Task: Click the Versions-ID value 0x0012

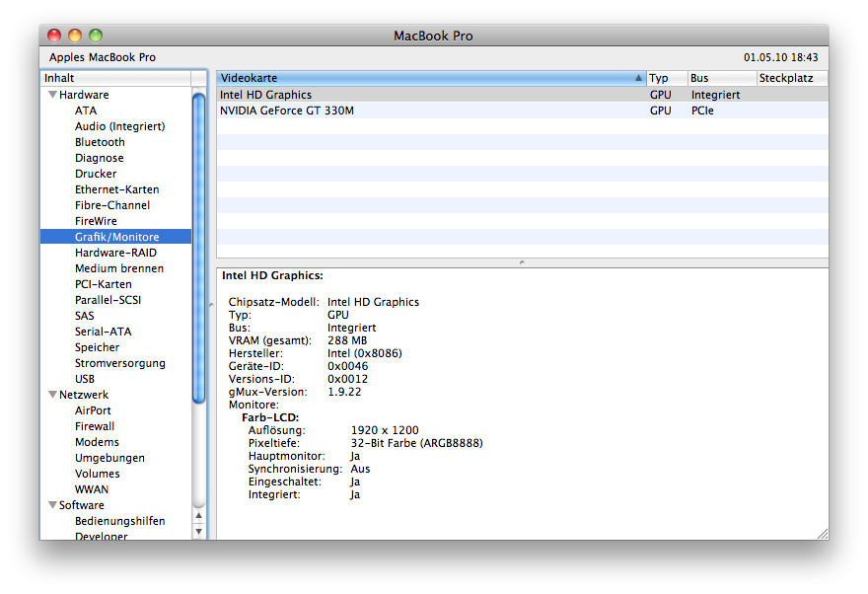Action: (x=347, y=379)
